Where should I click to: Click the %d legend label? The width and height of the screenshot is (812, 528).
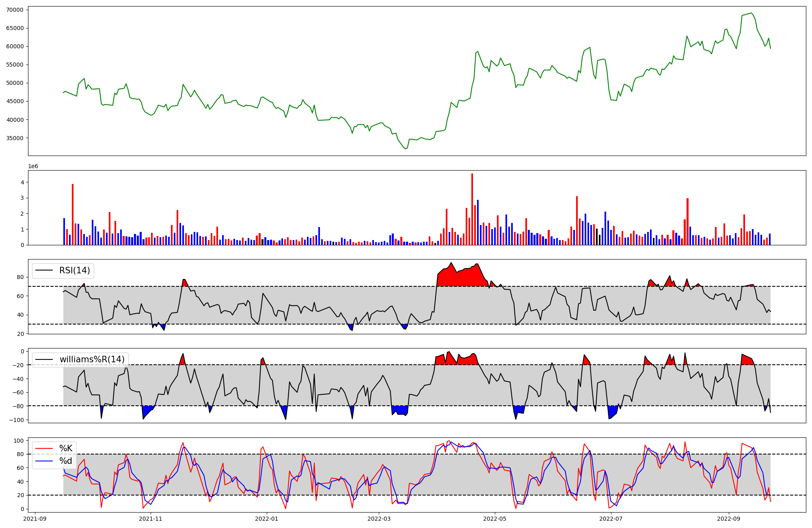pos(66,461)
